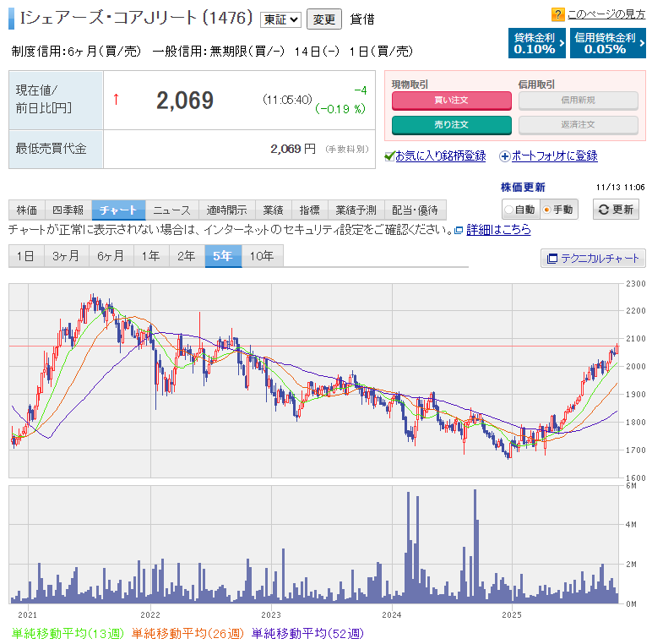Switch to the 株価 tab

coord(27,210)
